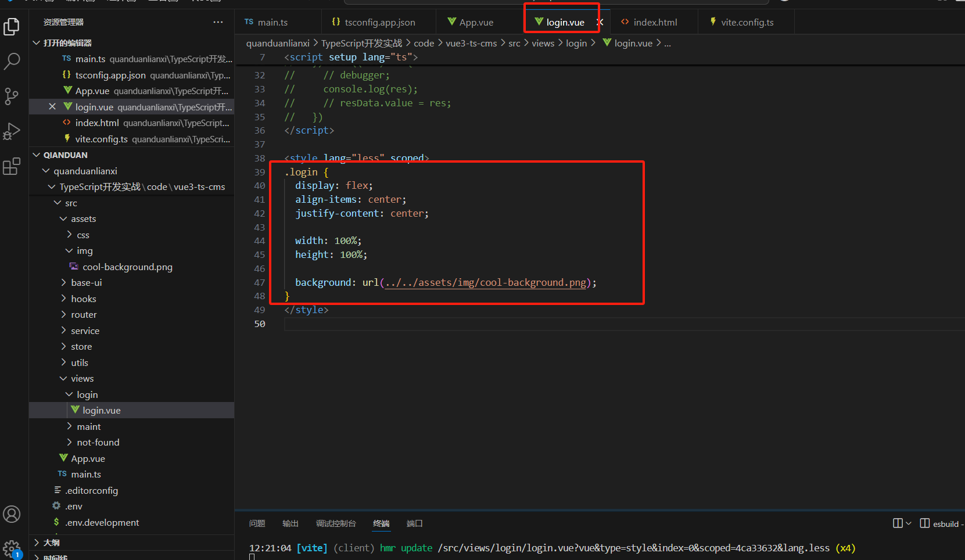Viewport: 965px width, 560px height.
Task: Open the 端口 ports panel tab
Action: click(x=414, y=523)
